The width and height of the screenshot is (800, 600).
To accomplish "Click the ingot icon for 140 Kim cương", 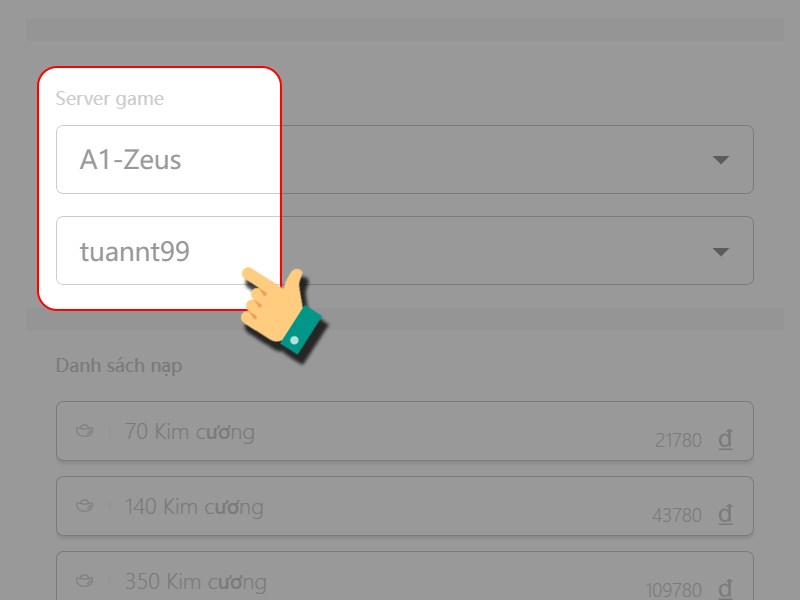I will point(85,507).
